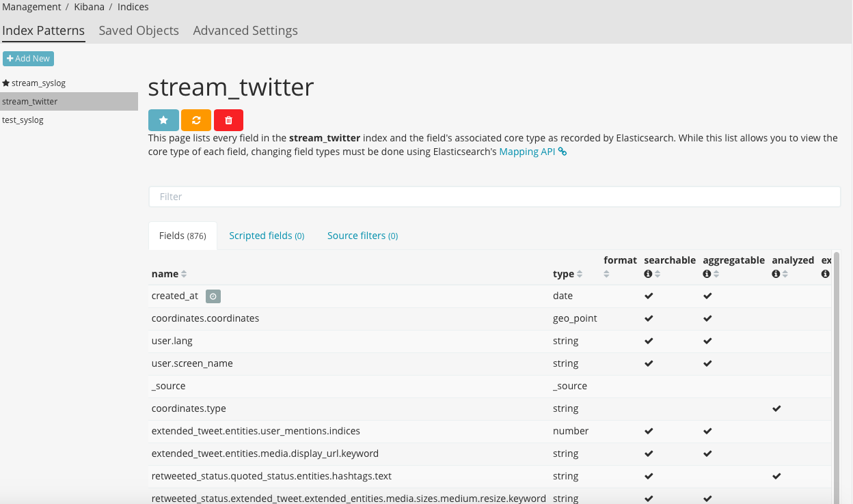Sort table by type column arrows

point(580,274)
